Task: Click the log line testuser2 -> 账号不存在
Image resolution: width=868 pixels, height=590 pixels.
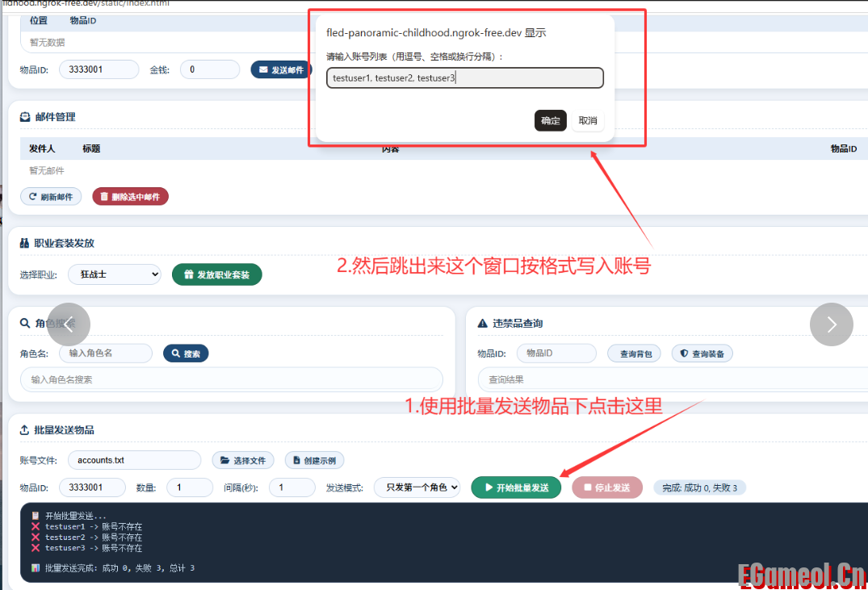Action: (87, 538)
